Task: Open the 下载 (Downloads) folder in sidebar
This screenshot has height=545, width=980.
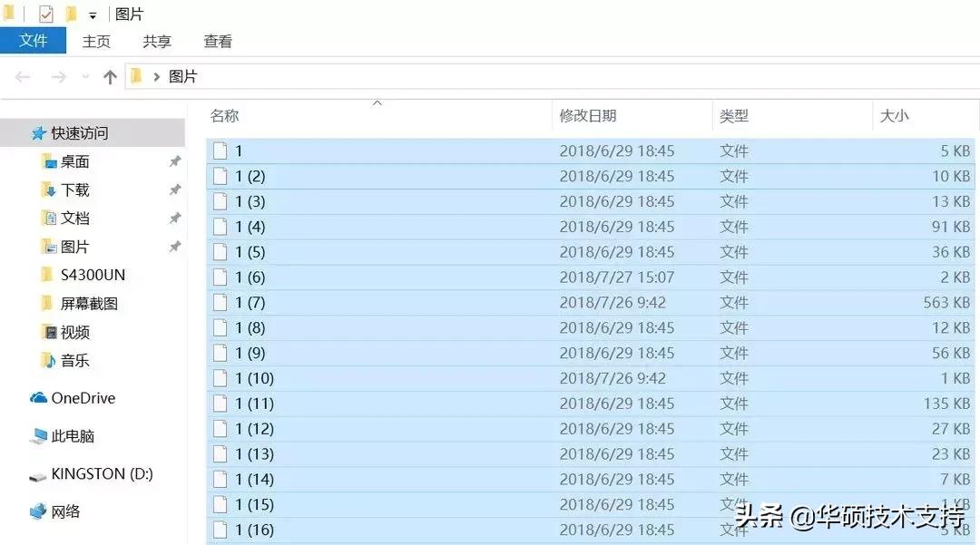Action: (73, 190)
